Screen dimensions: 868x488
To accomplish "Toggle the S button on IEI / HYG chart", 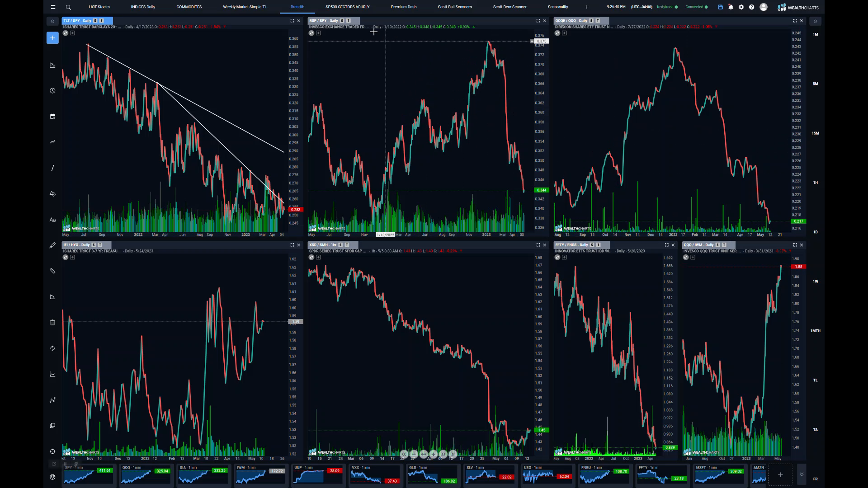I will [94, 245].
